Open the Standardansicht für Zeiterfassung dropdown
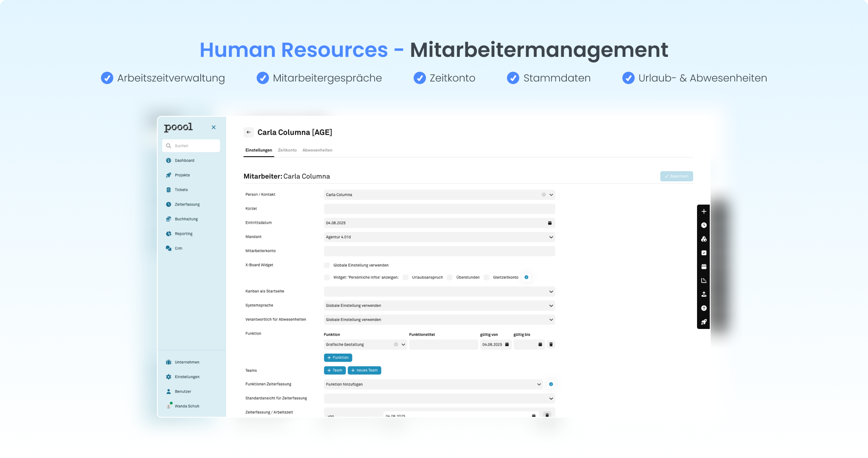Image resolution: width=868 pixels, height=458 pixels. (439, 399)
